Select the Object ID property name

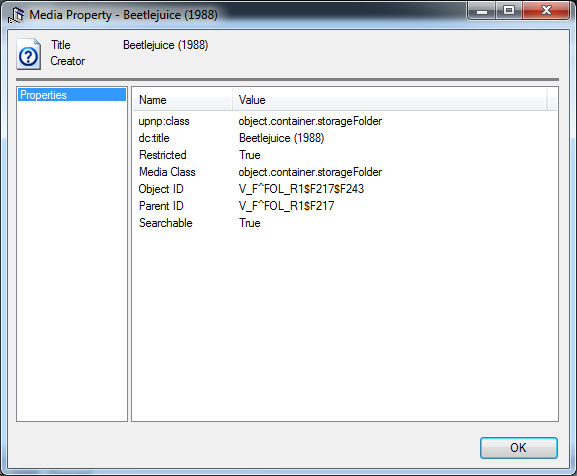(x=161, y=189)
